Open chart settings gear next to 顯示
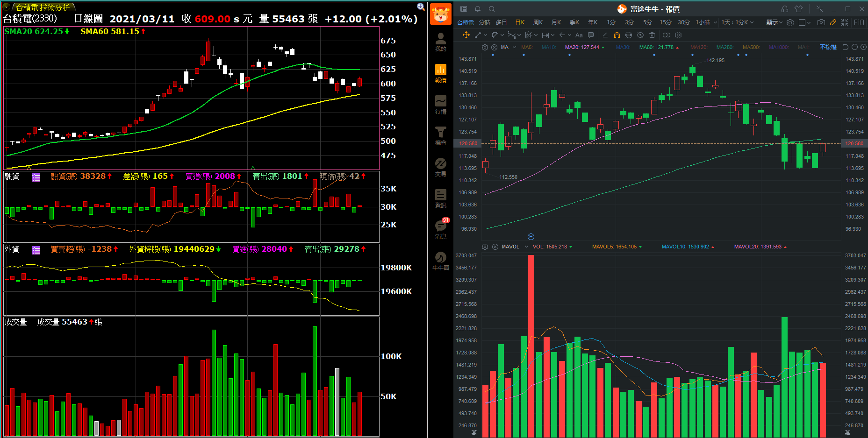This screenshot has height=438, width=868. coord(790,22)
